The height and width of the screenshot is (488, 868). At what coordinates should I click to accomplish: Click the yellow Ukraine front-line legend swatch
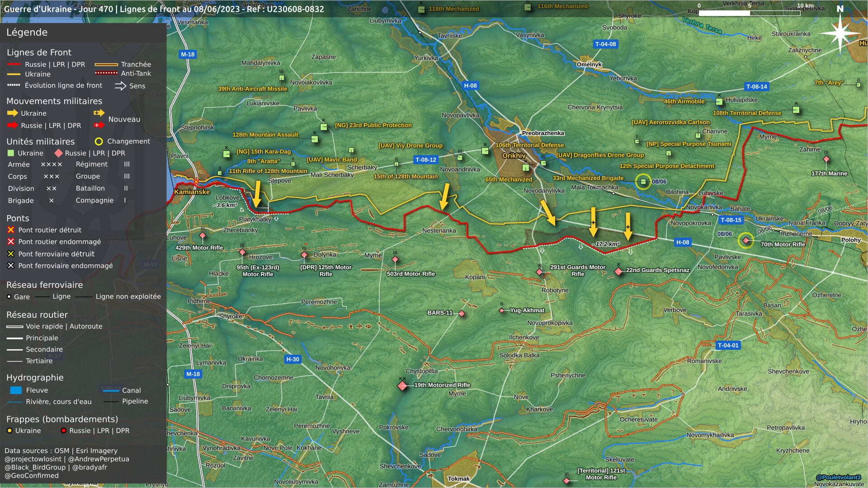[x=14, y=74]
